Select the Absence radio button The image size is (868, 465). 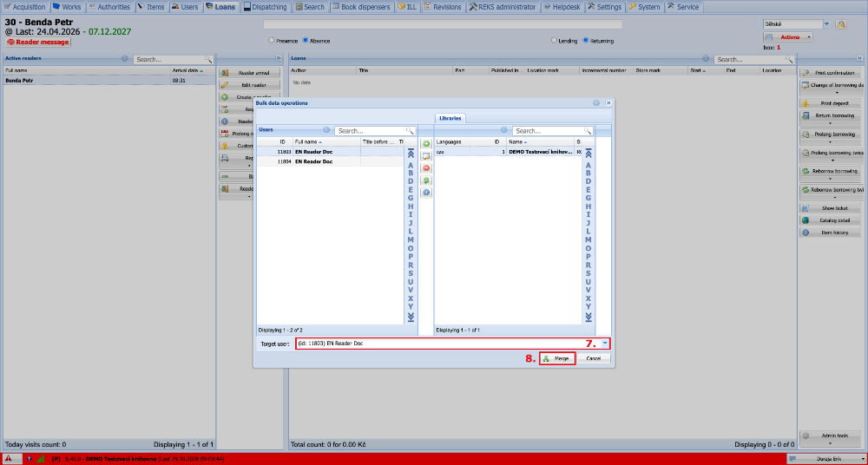305,41
